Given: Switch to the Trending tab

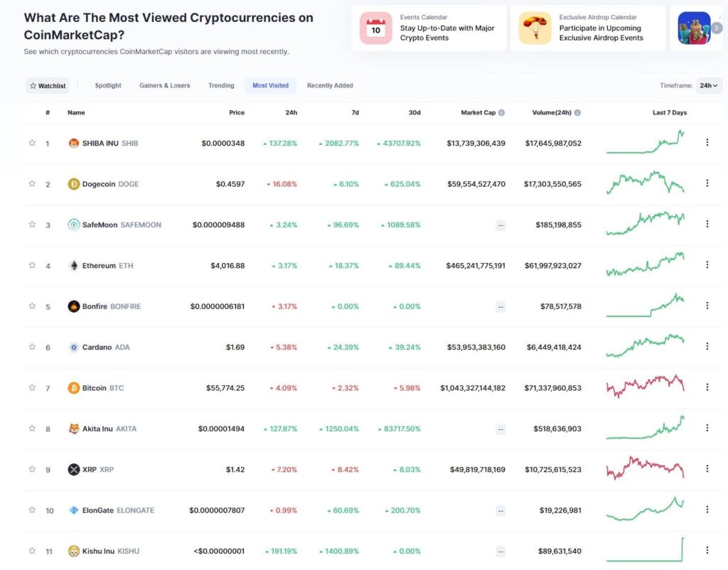Looking at the screenshot, I should click(x=221, y=86).
